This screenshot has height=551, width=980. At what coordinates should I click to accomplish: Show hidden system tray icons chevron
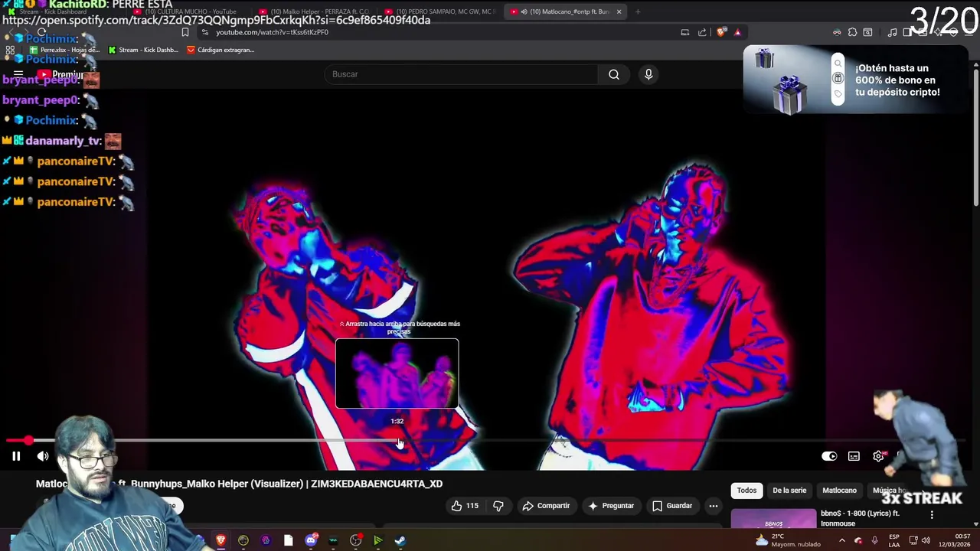841,540
